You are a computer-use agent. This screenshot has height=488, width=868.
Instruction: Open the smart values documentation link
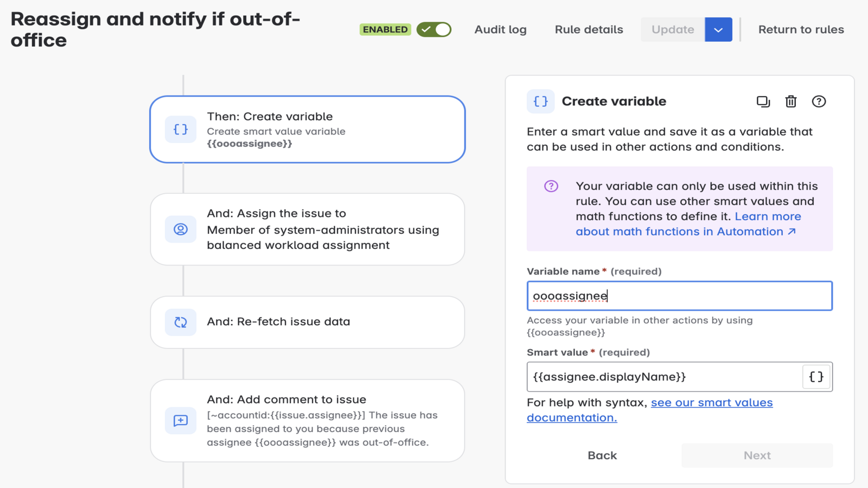[x=711, y=403]
